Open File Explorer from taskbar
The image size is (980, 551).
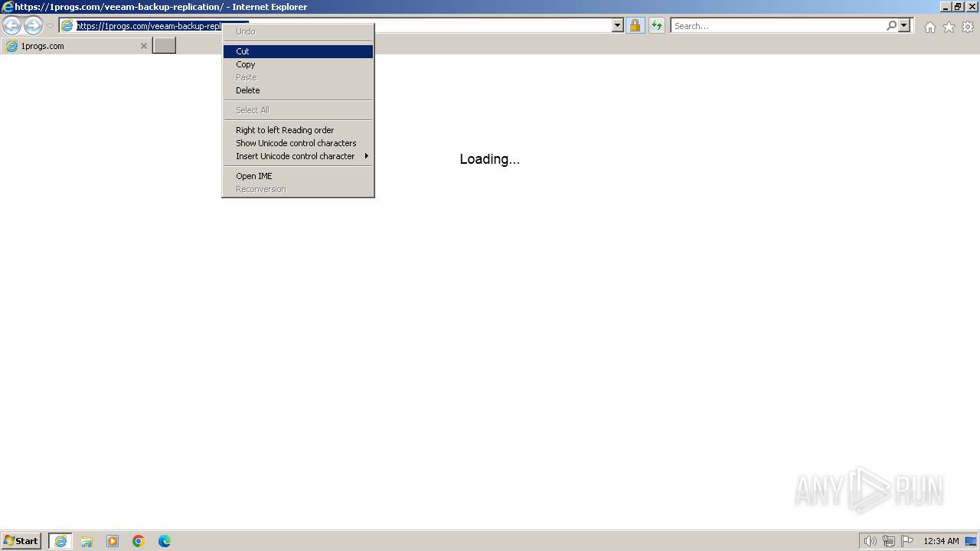tap(87, 541)
